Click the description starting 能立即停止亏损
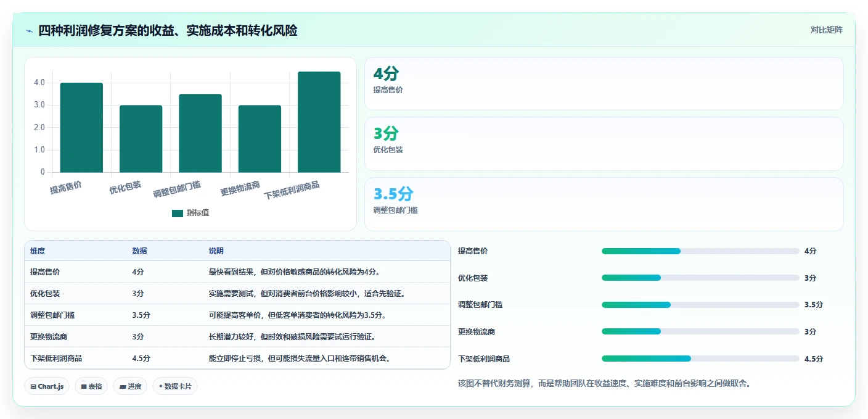 coord(300,359)
